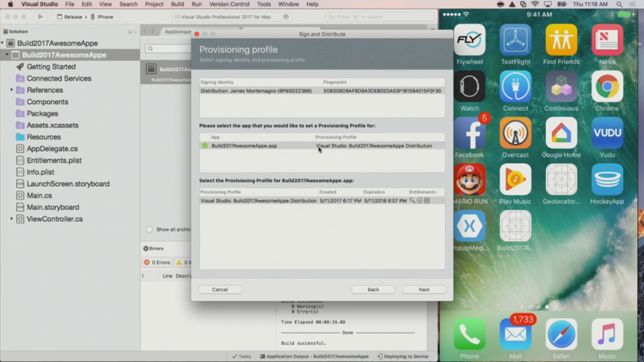Collapse the Build2017AwesomeAppe solution root node
Screen dimensions: 644x362
pyautogui.click(x=3, y=43)
